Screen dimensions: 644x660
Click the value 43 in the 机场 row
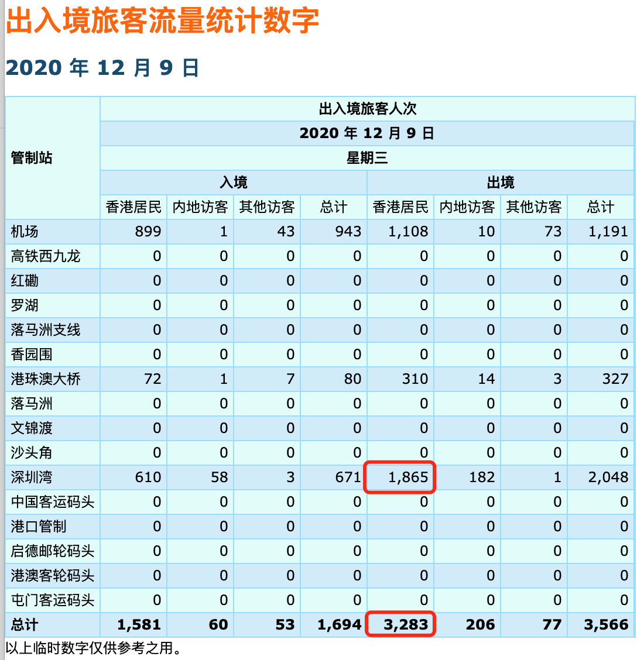[x=286, y=232]
